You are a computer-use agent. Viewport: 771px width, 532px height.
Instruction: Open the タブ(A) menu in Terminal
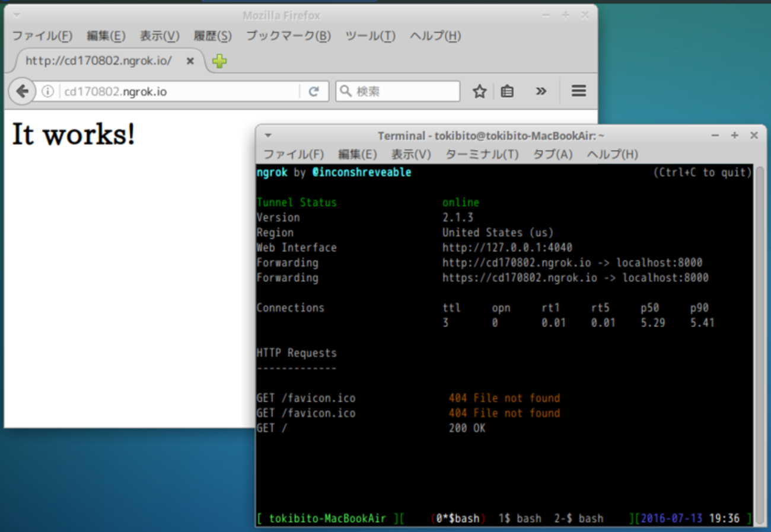552,154
